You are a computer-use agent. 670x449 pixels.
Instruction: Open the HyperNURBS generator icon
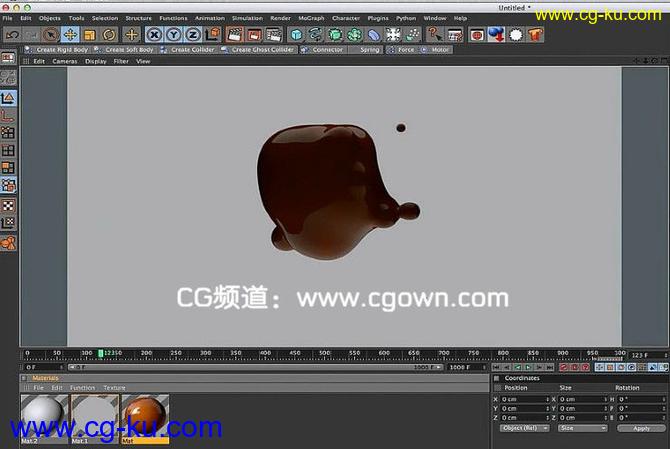click(x=335, y=35)
